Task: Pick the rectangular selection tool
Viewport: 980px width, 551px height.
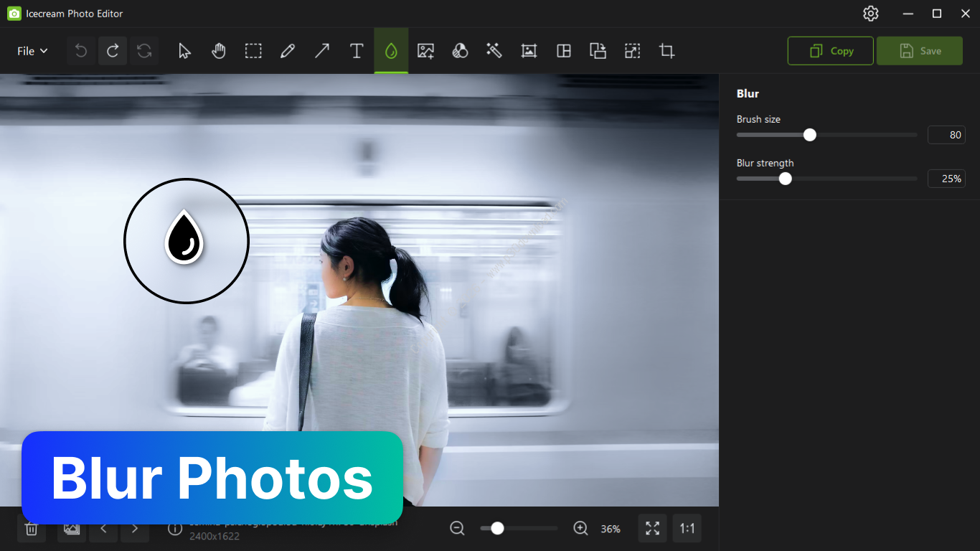Action: 253,51
